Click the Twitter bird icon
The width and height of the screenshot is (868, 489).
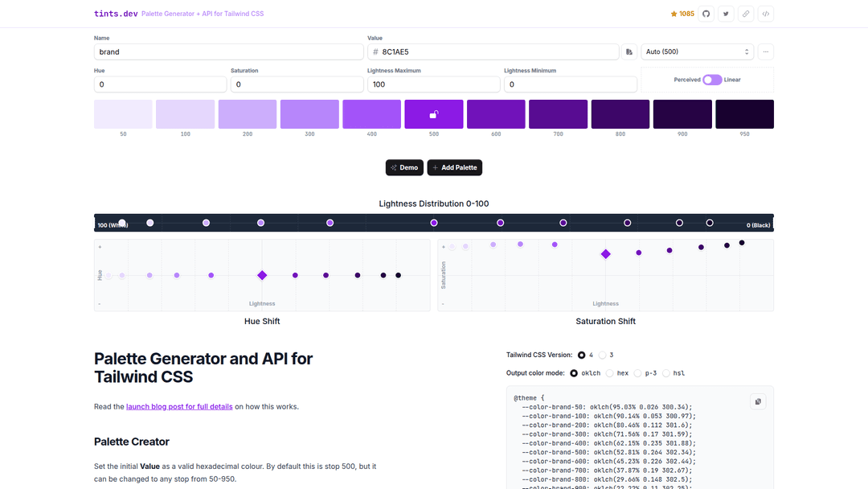point(727,14)
